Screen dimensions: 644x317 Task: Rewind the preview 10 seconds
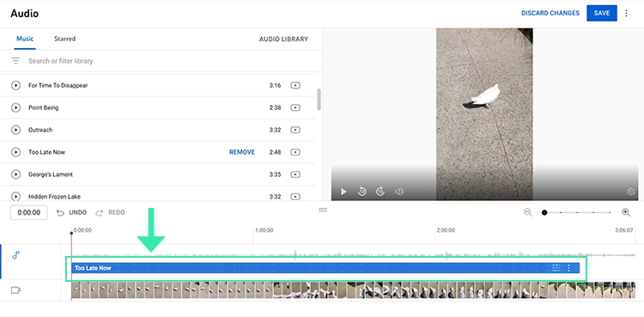coord(361,192)
